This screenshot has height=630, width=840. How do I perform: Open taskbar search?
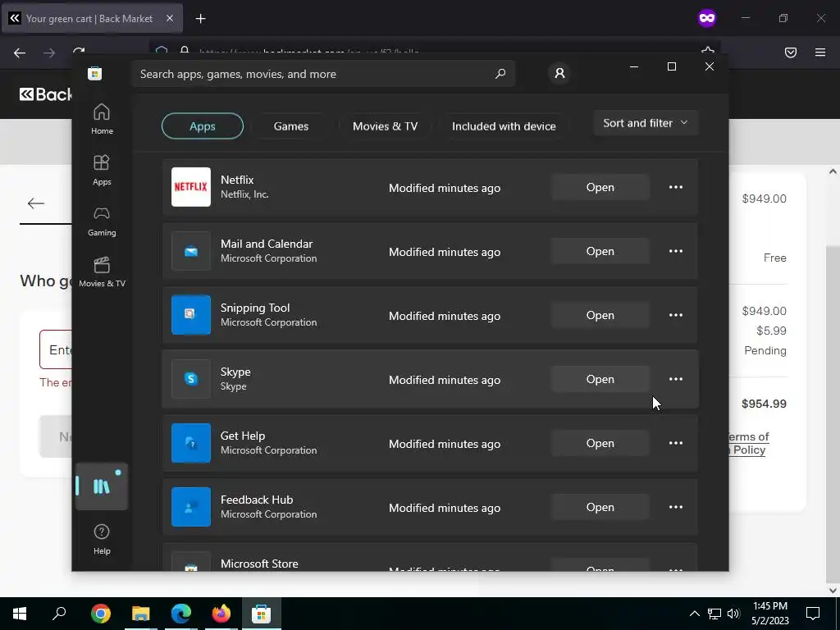click(59, 614)
